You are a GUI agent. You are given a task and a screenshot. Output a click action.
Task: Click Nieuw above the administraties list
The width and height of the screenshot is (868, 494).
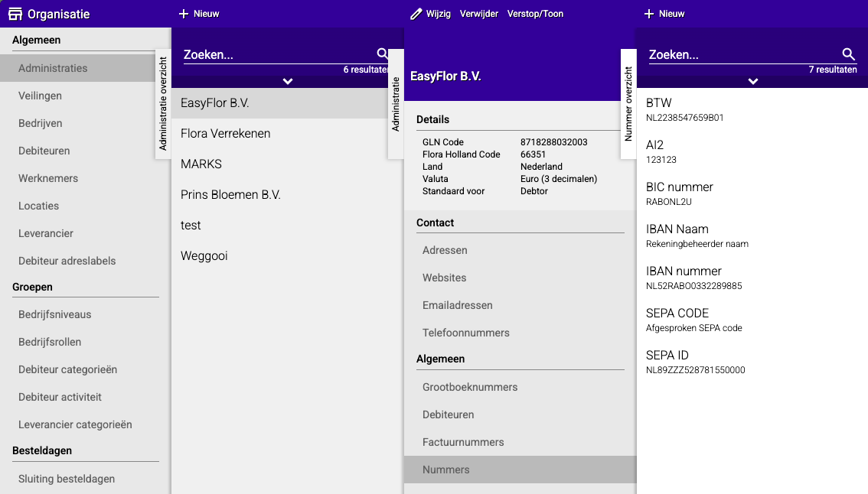pos(199,14)
